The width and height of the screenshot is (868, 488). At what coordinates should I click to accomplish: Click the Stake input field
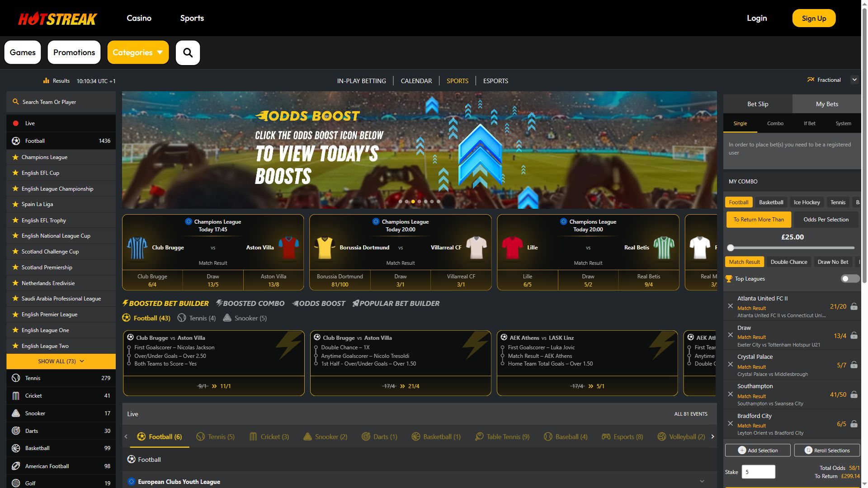pos(758,472)
